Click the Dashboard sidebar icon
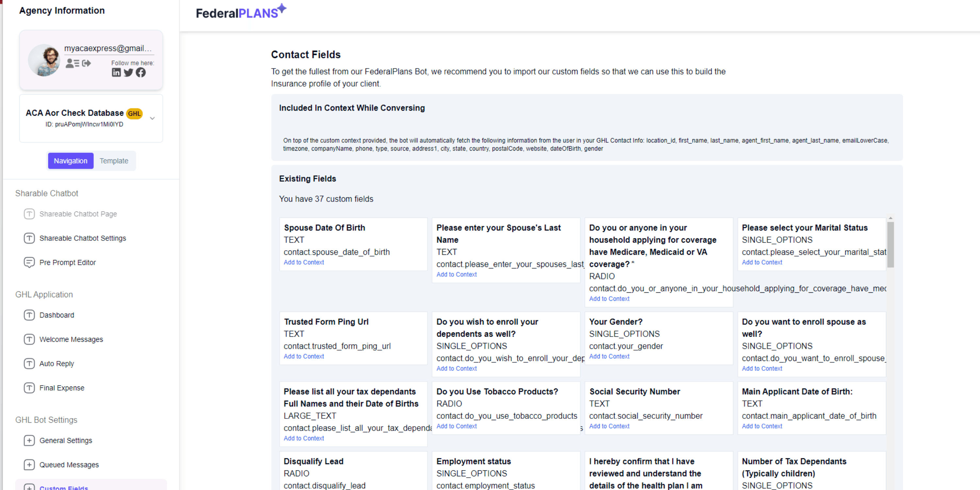This screenshot has height=490, width=980. coord(29,315)
